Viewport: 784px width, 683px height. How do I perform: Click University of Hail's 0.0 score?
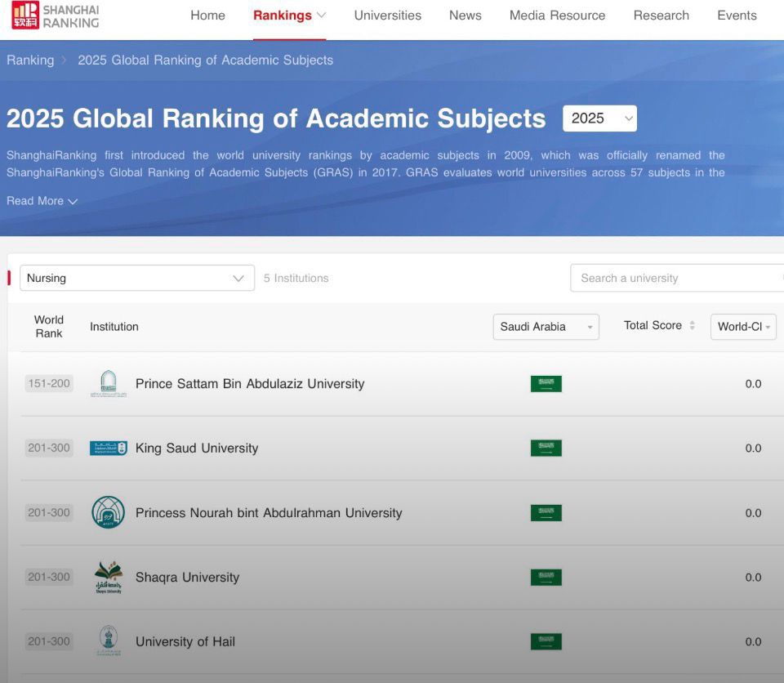click(x=753, y=641)
